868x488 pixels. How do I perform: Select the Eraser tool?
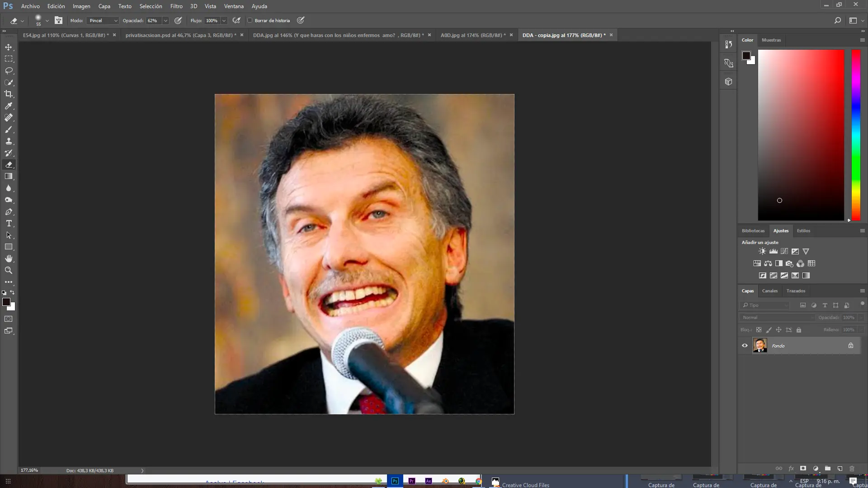[9, 164]
